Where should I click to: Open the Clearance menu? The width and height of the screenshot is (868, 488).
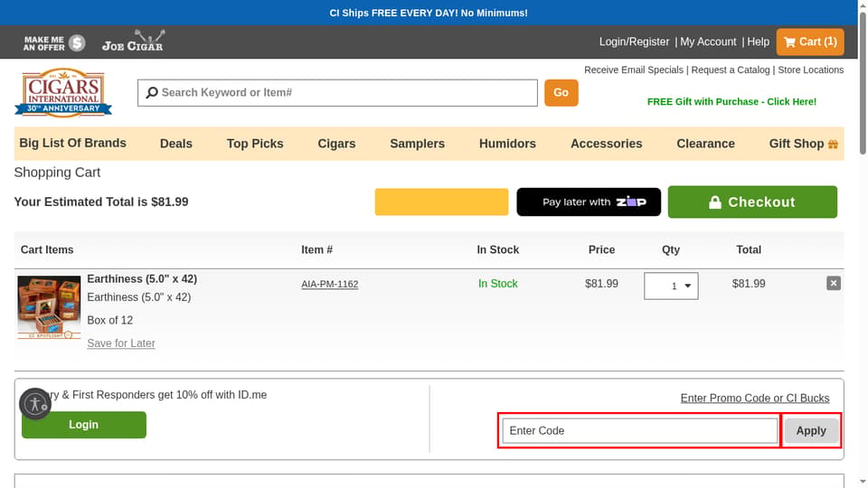click(706, 144)
